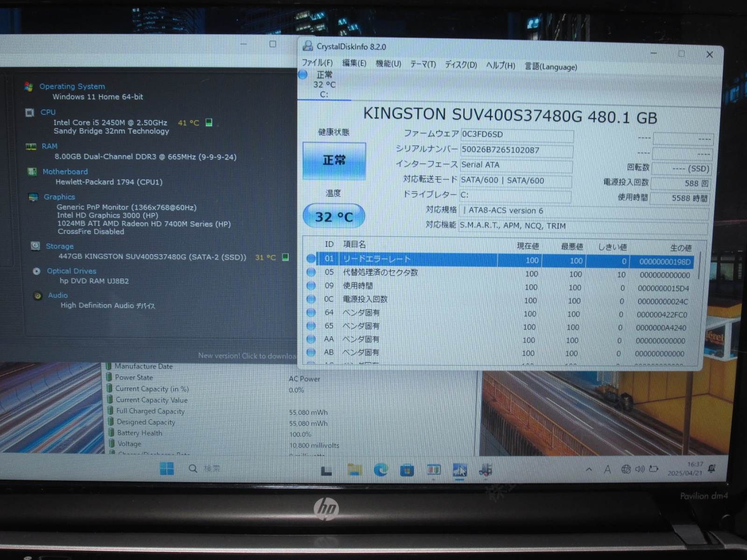
Task: Click the CrystalDiskInfo title bar icon
Action: point(308,46)
